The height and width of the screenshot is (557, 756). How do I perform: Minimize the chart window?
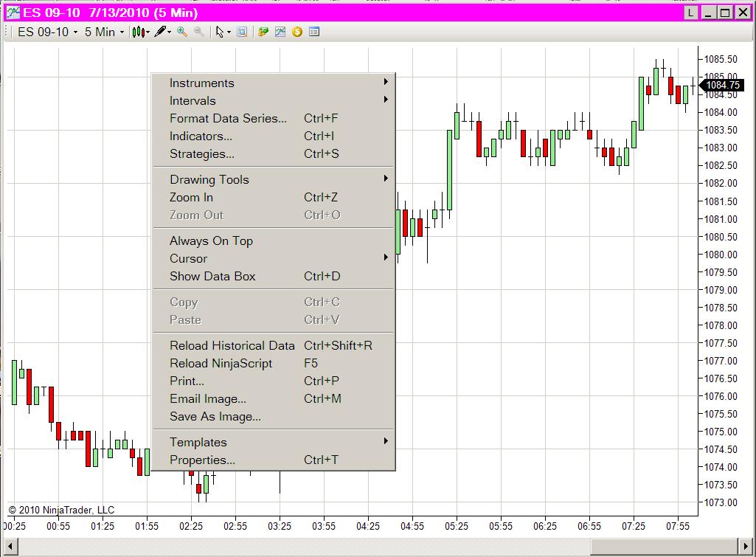pos(708,13)
